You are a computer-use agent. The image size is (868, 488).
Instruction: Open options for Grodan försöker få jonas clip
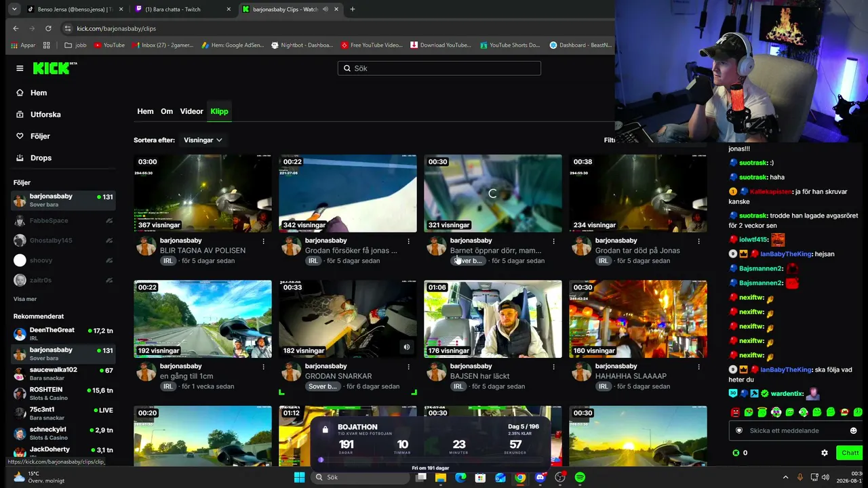[x=409, y=241]
